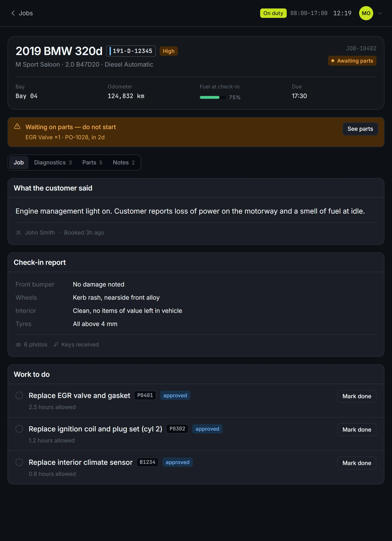The width and height of the screenshot is (392, 541).
Task: Open the High priority badge
Action: pyautogui.click(x=169, y=51)
